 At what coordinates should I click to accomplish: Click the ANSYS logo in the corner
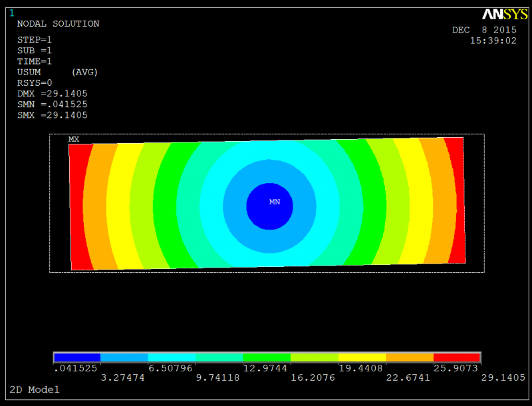[504, 15]
